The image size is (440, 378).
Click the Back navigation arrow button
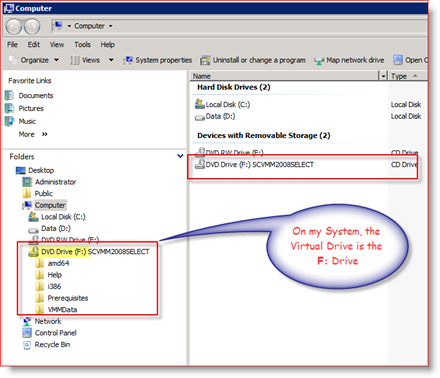tap(14, 26)
